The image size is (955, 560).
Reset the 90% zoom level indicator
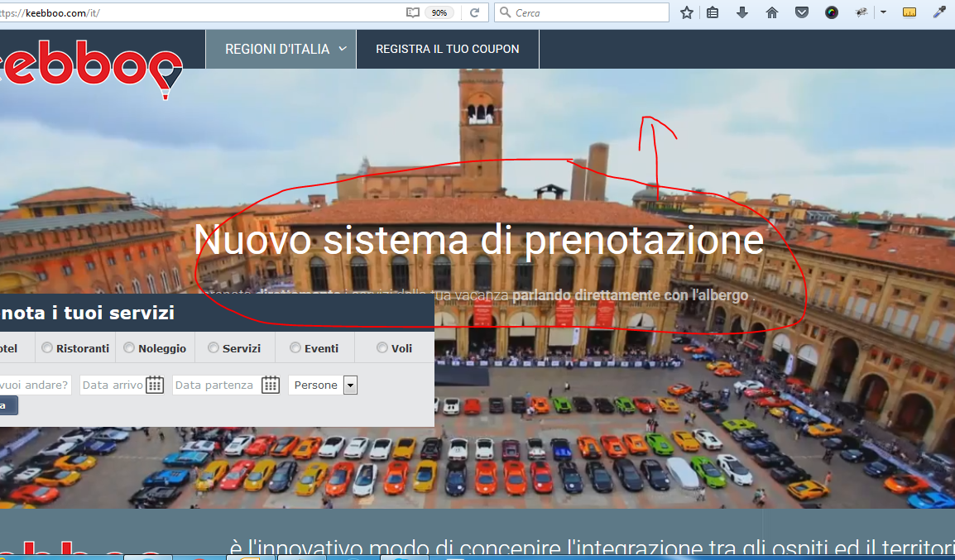click(x=439, y=12)
